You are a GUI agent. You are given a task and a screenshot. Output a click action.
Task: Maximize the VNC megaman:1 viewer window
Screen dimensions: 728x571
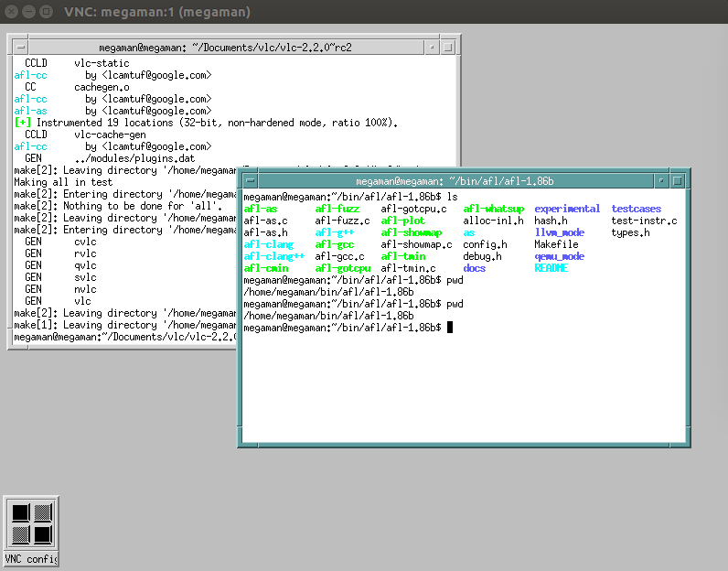[47, 12]
